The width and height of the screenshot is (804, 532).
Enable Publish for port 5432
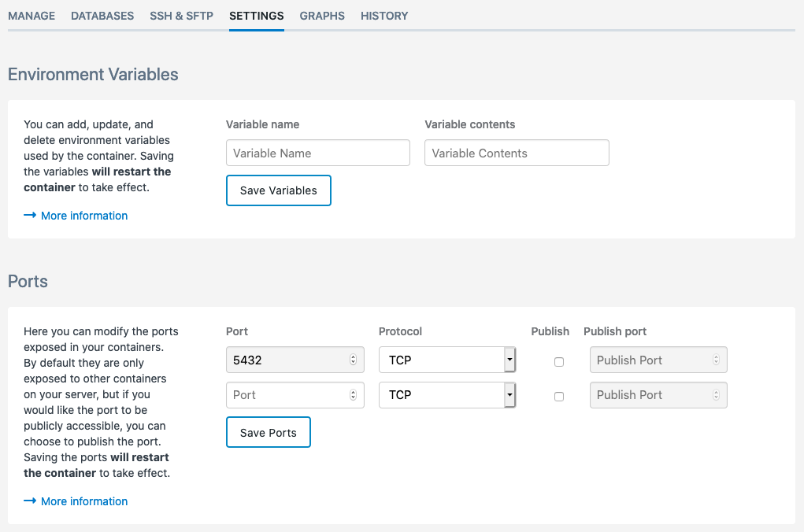click(559, 361)
